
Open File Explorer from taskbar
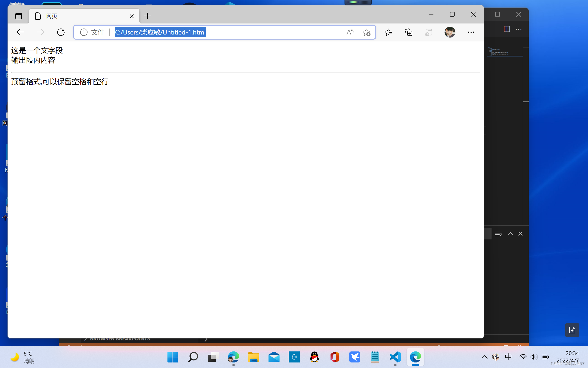pyautogui.click(x=254, y=357)
